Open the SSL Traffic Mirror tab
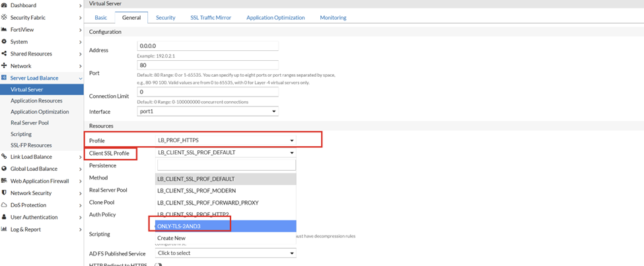Screen dimensions: 644x266 [211, 18]
